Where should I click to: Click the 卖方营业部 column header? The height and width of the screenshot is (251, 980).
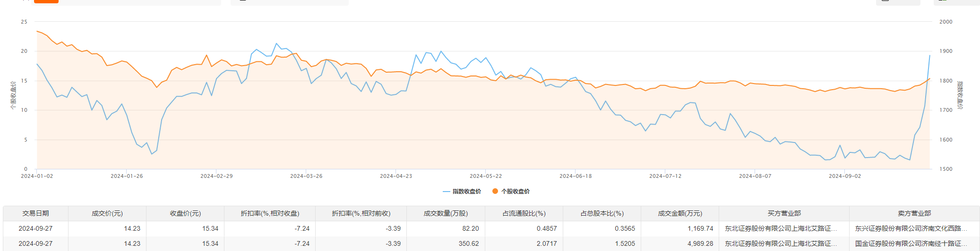[x=914, y=213]
